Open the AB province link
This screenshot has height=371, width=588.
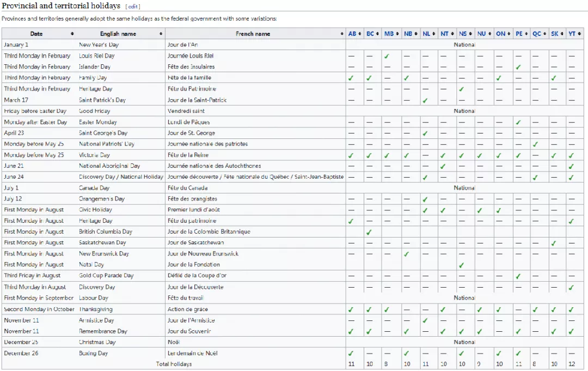(x=352, y=34)
